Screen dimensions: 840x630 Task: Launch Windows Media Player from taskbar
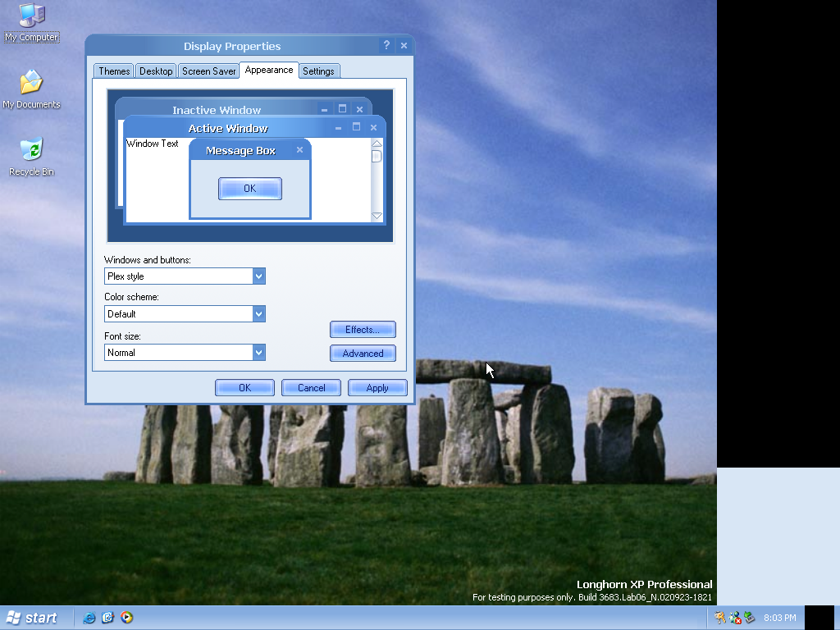(126, 618)
